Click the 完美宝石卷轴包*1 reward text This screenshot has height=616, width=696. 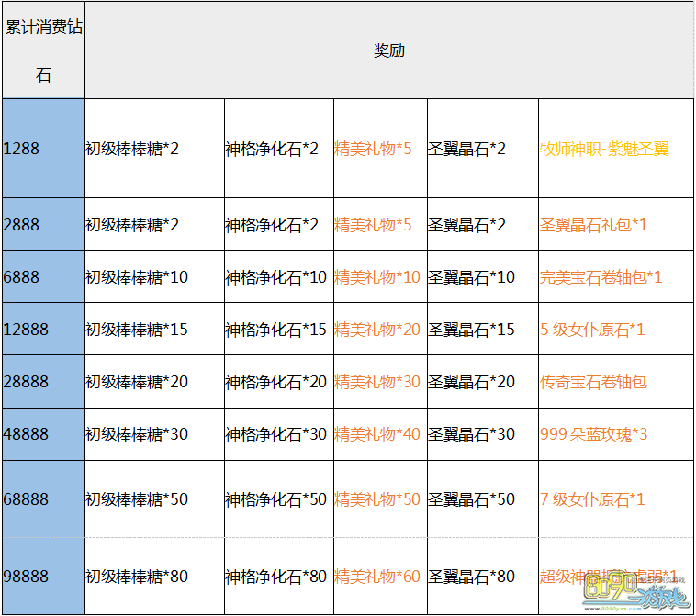coord(601,276)
